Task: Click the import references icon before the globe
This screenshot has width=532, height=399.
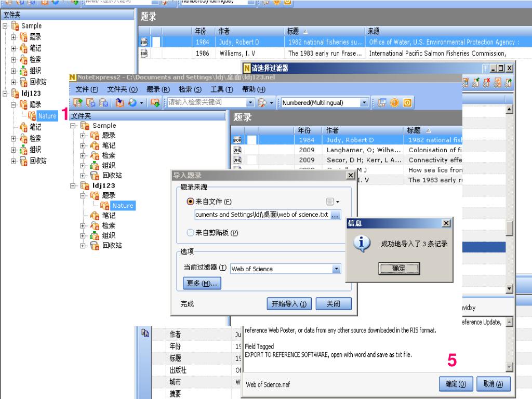Action: 119,102
